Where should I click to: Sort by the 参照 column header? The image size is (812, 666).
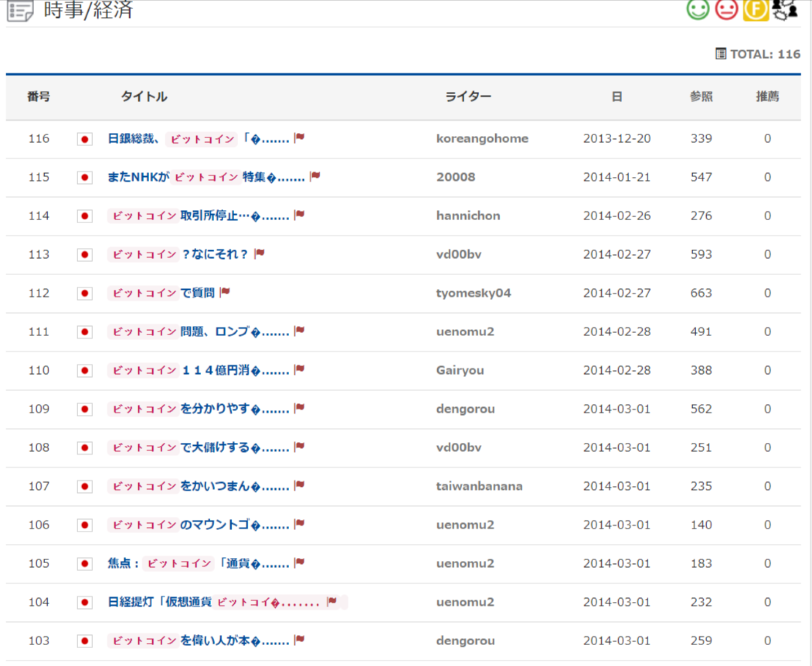pos(701,97)
